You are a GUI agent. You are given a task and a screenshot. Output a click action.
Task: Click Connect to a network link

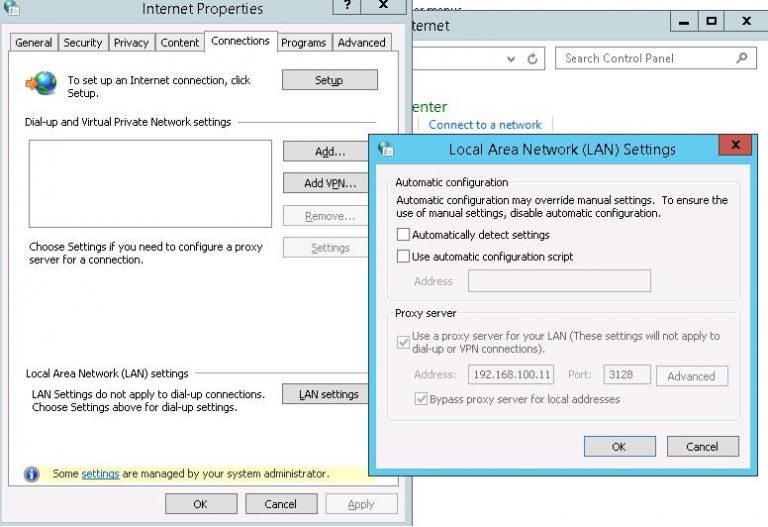[485, 125]
